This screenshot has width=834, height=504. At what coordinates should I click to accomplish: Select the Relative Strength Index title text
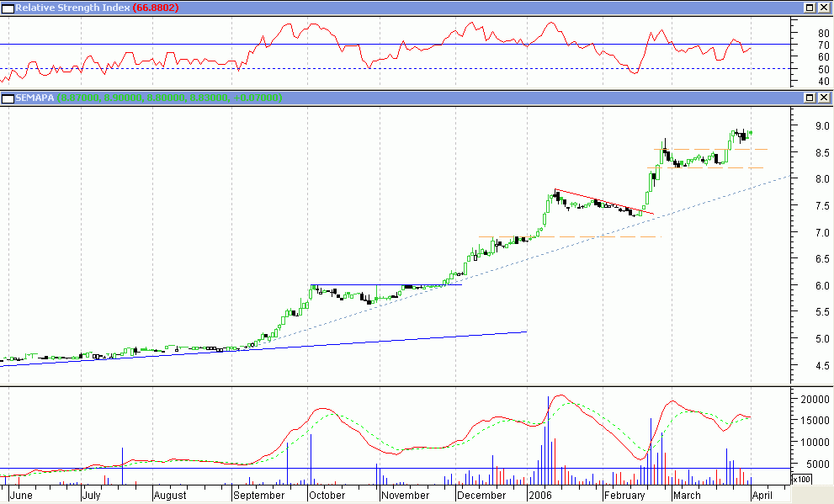72,8
